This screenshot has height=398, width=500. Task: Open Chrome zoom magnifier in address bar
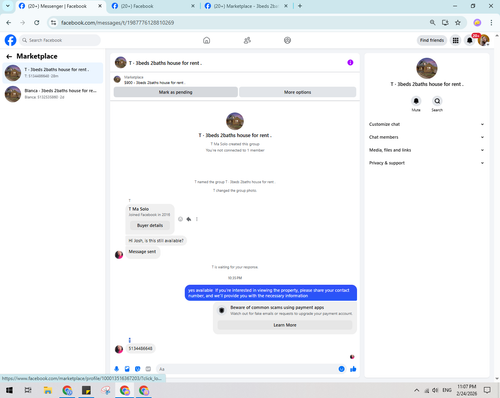(432, 23)
